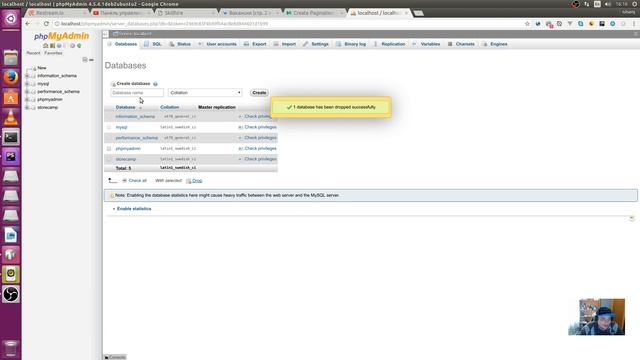
Task: Open VLC media player from dock
Action: click(11, 117)
